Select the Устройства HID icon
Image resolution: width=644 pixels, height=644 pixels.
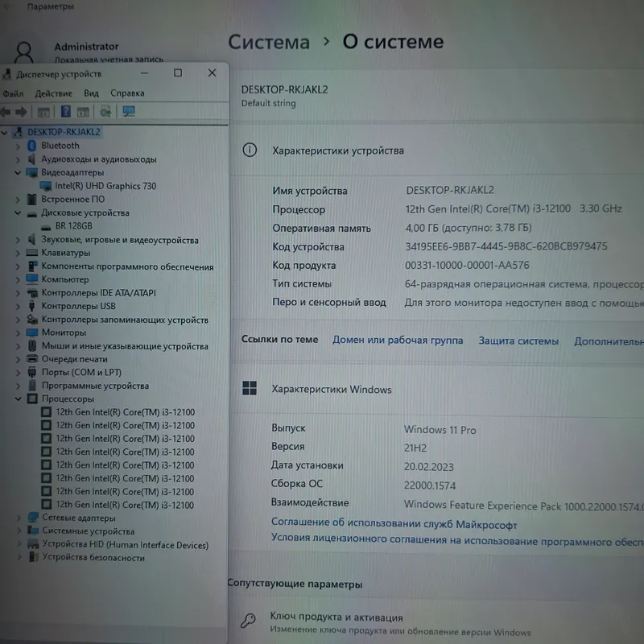click(x=33, y=545)
